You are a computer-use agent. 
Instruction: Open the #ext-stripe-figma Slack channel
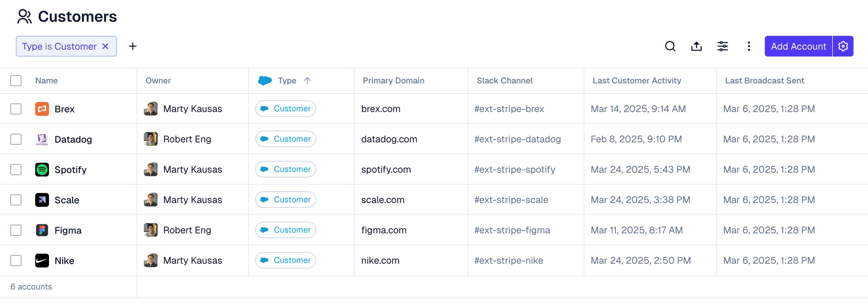512,230
